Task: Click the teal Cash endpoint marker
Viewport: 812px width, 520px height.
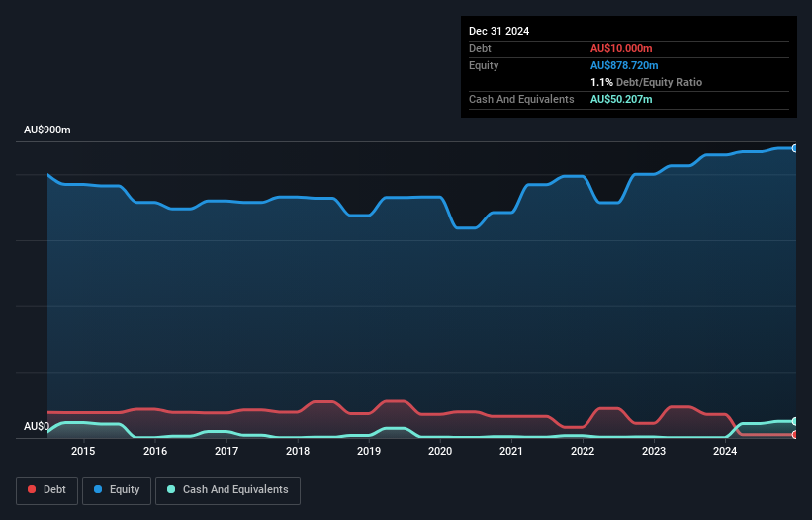Action: (794, 421)
